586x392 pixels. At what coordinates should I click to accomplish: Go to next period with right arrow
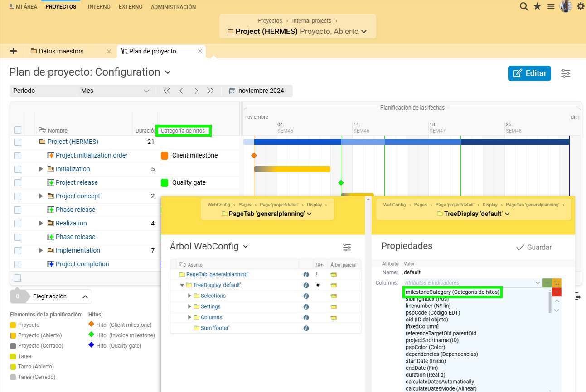pyautogui.click(x=196, y=91)
